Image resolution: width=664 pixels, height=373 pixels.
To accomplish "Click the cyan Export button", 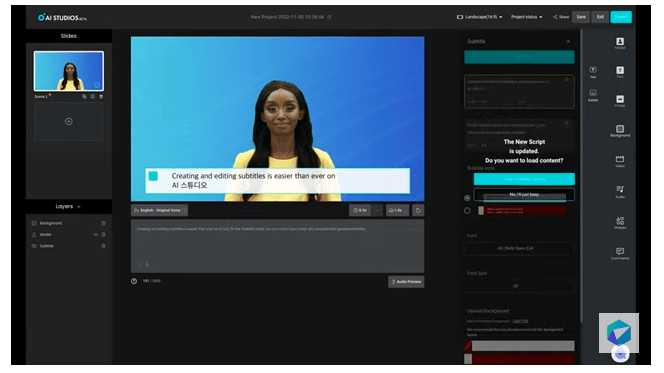I will point(621,17).
